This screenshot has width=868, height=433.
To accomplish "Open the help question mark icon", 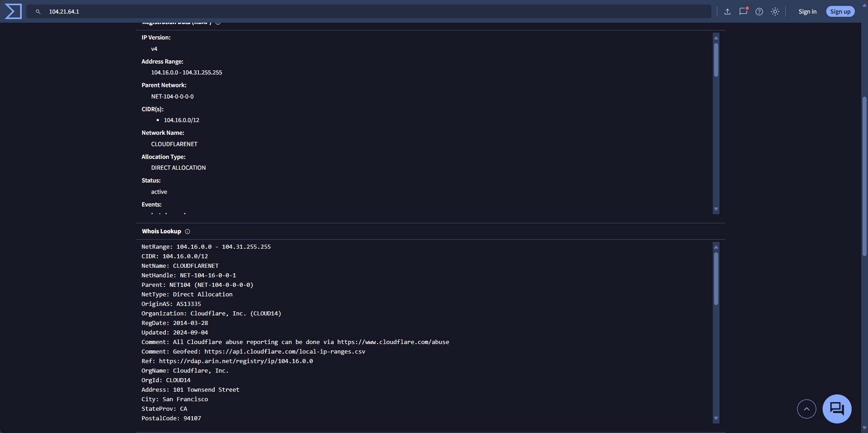I will 759,12.
